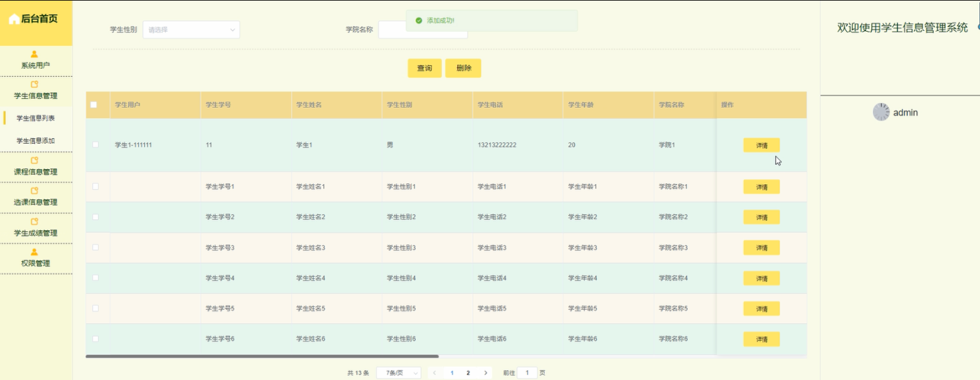Image resolution: width=980 pixels, height=380 pixels.
Task: Open 详情 for the 学生姓名1 row
Action: (x=762, y=187)
